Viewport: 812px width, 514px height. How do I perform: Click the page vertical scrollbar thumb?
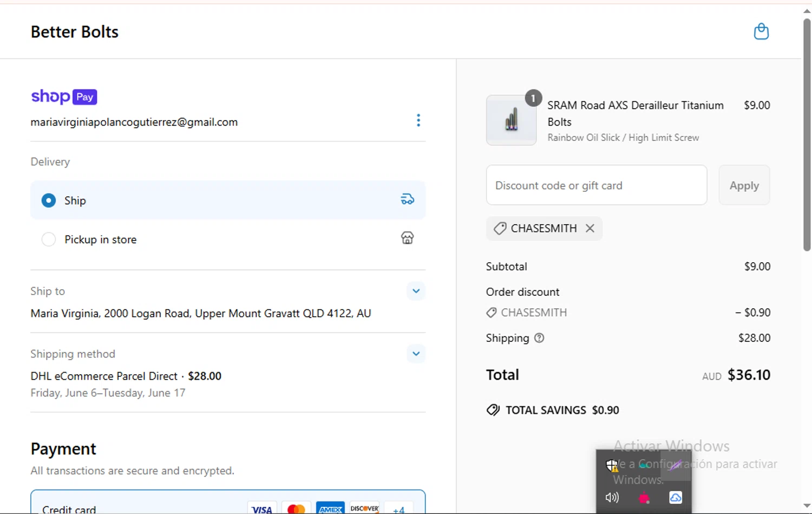tap(807, 135)
